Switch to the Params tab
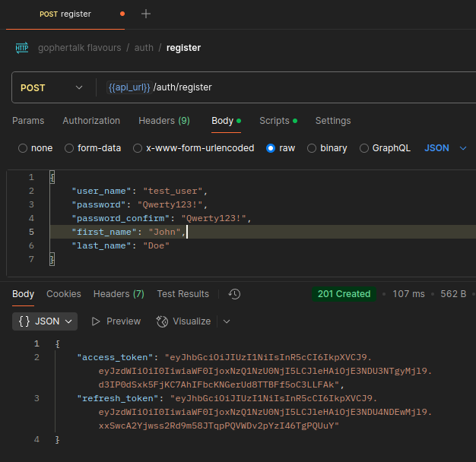The width and height of the screenshot is (476, 462). [28, 121]
